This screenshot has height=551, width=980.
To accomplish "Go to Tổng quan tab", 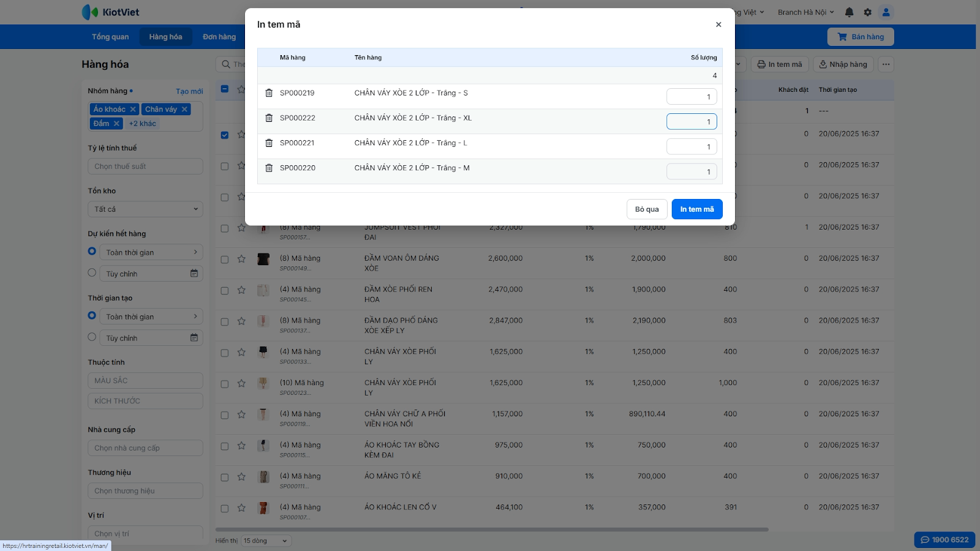I will point(110,37).
